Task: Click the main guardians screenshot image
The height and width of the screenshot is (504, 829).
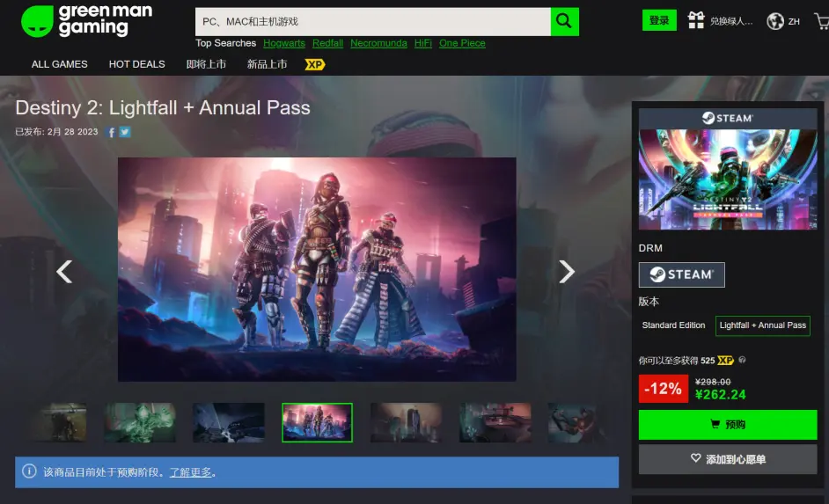Action: pyautogui.click(x=317, y=269)
